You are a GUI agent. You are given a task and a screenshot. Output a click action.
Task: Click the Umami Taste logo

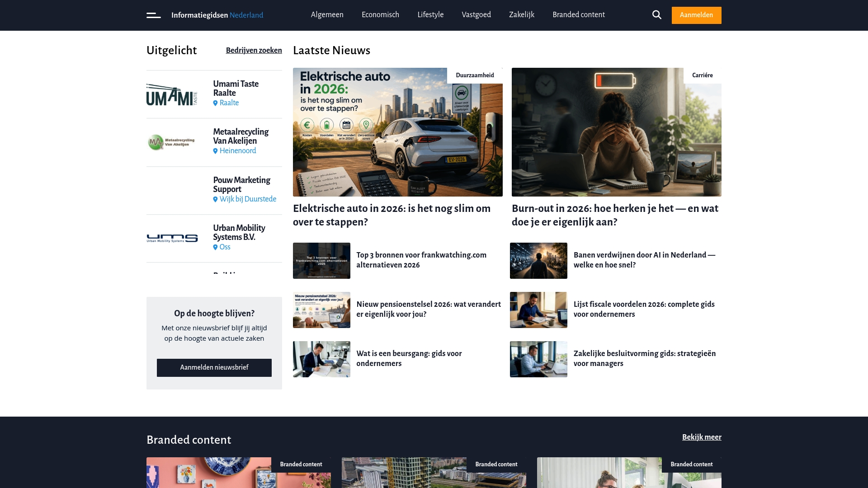172,94
